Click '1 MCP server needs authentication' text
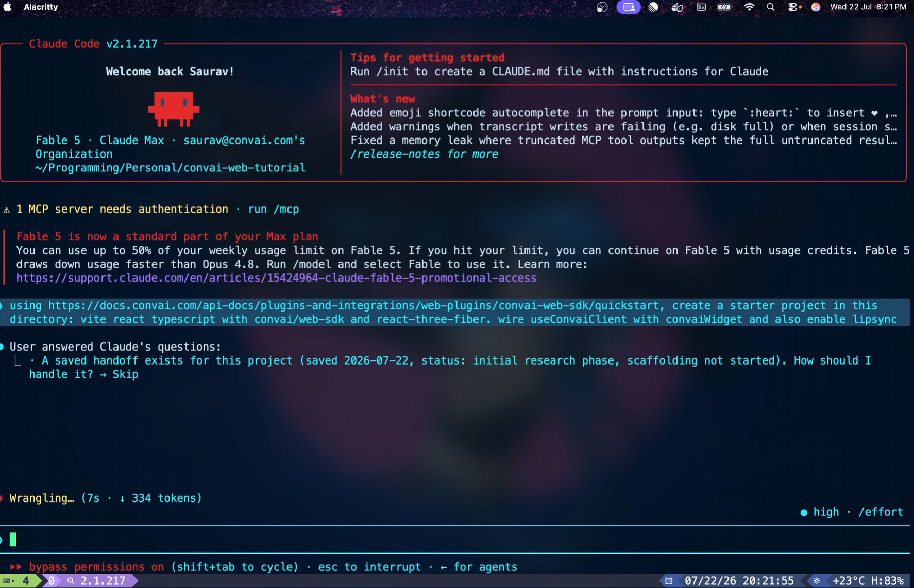 pos(122,209)
